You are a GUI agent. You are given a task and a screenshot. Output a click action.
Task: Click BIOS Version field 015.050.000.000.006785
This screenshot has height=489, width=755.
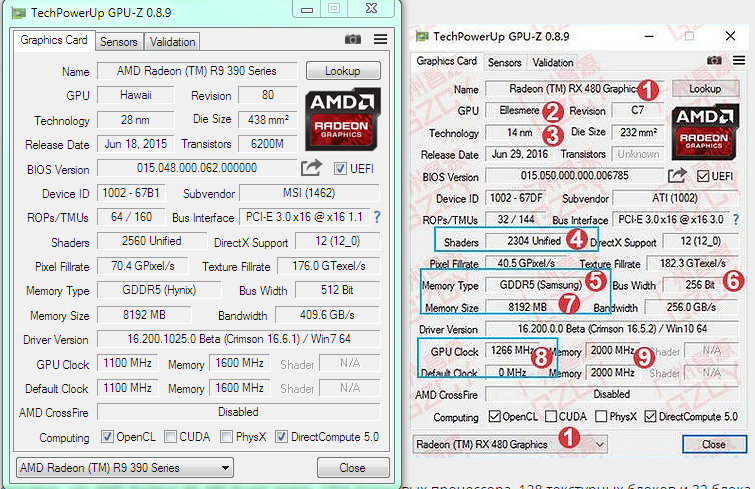pos(574,176)
